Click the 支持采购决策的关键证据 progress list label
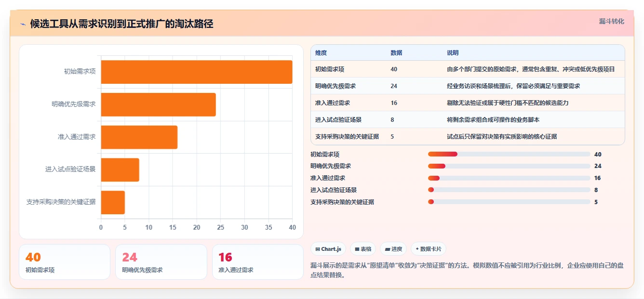The width and height of the screenshot is (644, 299). [x=342, y=202]
